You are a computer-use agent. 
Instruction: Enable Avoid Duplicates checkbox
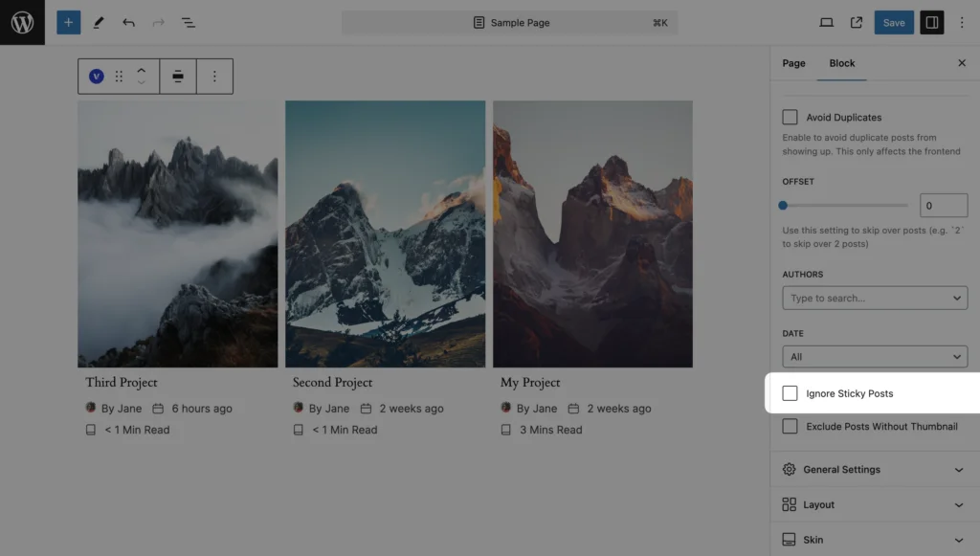790,117
